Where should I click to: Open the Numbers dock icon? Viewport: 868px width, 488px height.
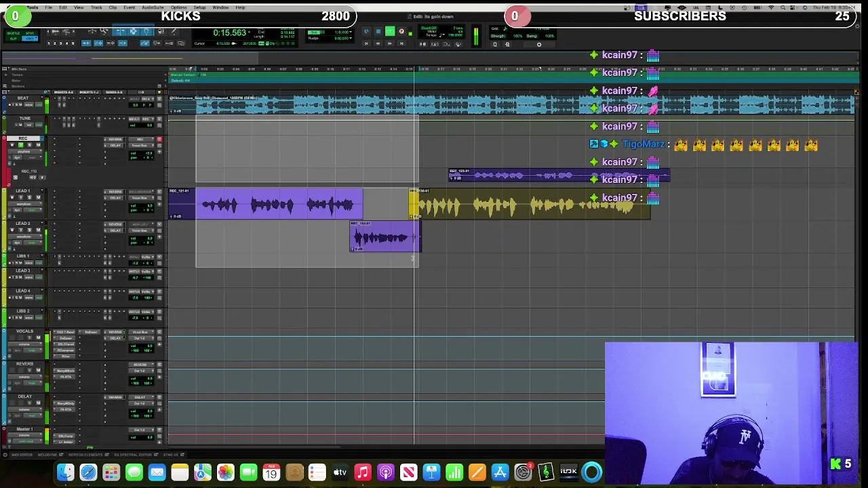pyautogui.click(x=454, y=472)
